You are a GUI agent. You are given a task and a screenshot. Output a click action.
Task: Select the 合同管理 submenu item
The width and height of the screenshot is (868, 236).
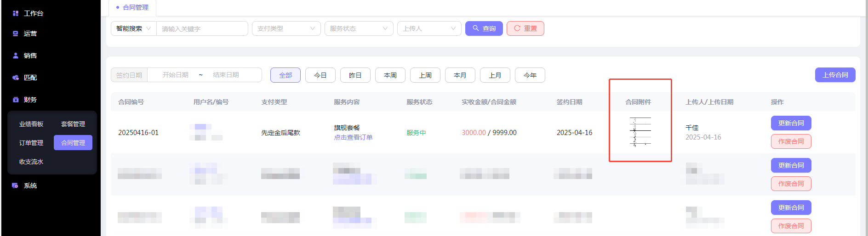tap(73, 143)
